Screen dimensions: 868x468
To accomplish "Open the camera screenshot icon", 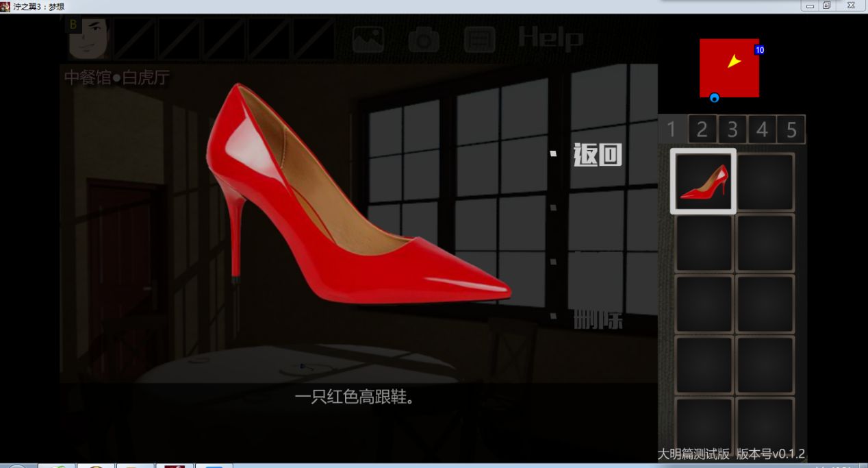I will click(x=424, y=40).
